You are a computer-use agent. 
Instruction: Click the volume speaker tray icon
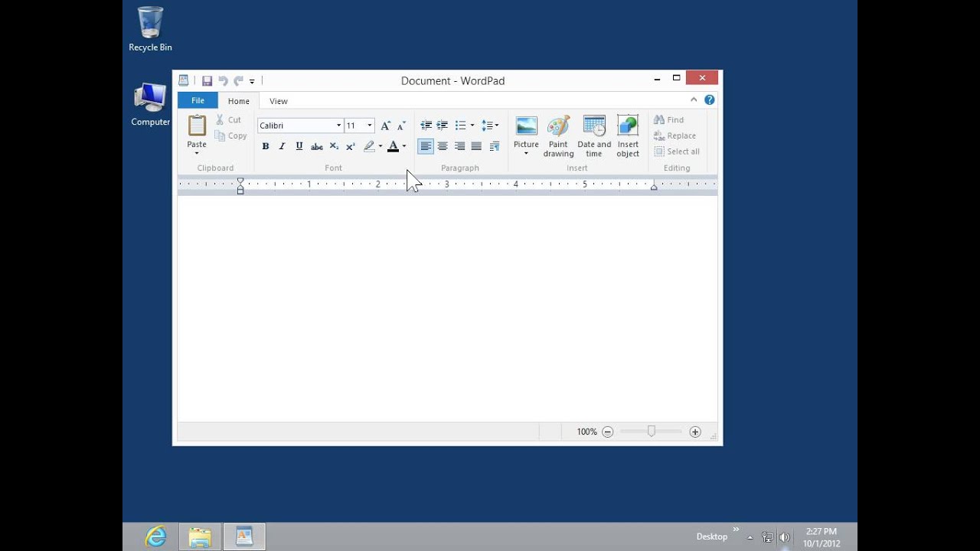click(784, 537)
